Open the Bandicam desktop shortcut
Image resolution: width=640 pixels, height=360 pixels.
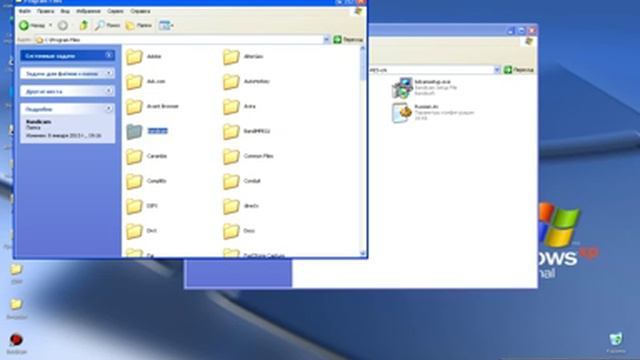(x=16, y=343)
